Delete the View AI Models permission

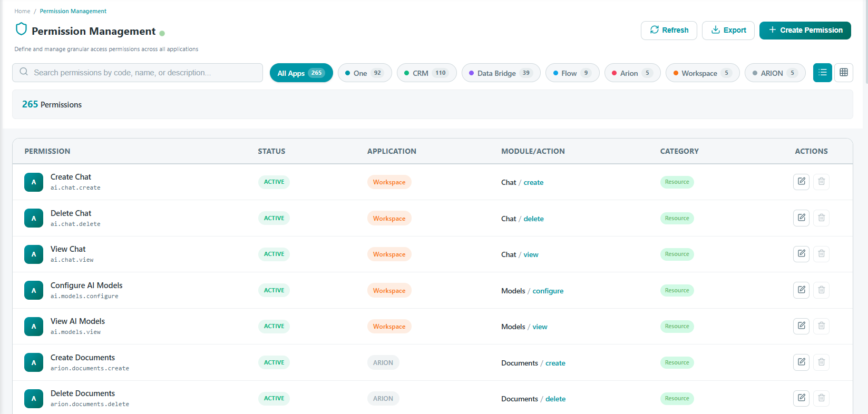point(821,326)
